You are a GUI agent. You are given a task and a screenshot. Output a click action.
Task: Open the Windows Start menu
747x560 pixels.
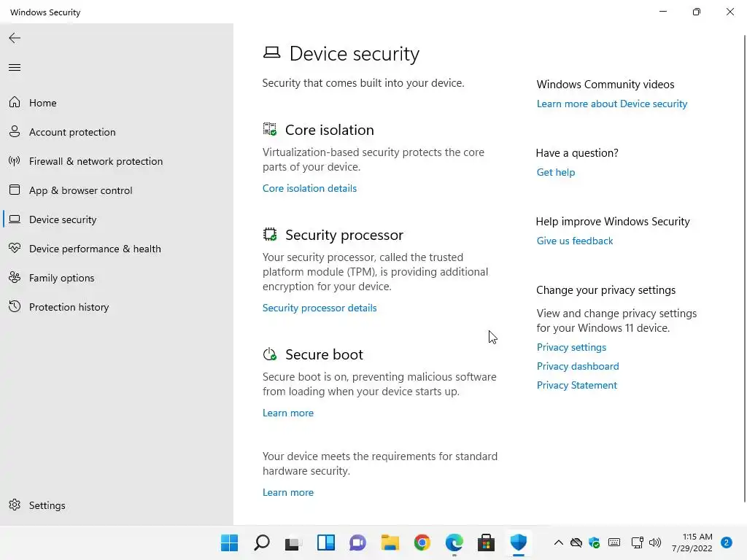tap(229, 542)
